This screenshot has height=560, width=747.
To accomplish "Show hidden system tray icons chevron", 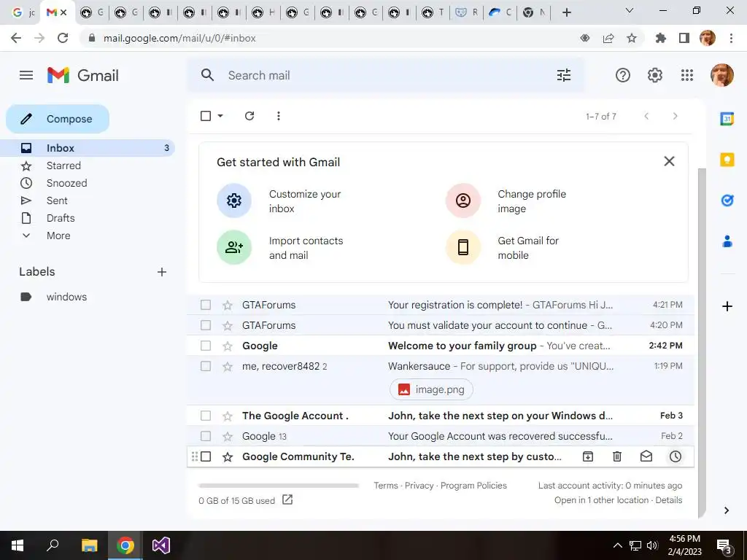I will pyautogui.click(x=617, y=545).
